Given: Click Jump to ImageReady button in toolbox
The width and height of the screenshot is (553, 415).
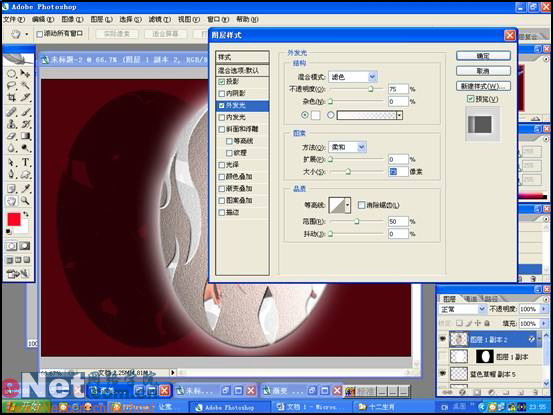Looking at the screenshot, I should (18, 274).
